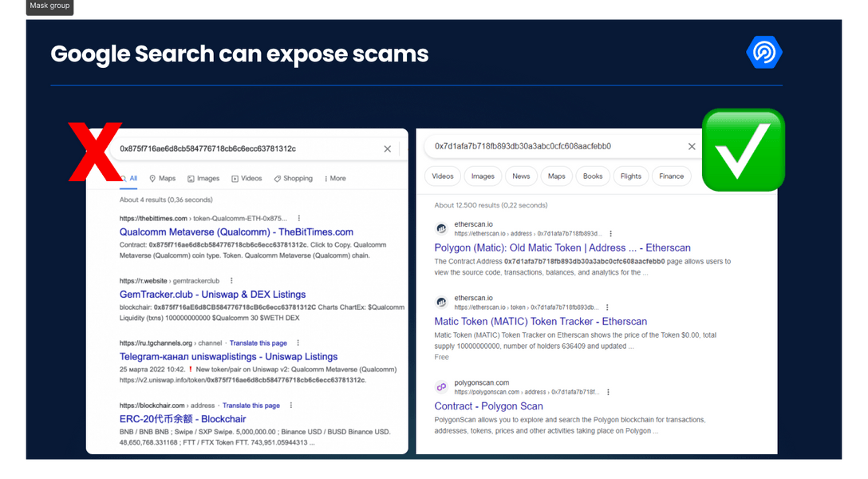Select the All tab in left search
The width and height of the screenshot is (868, 479).
(129, 178)
